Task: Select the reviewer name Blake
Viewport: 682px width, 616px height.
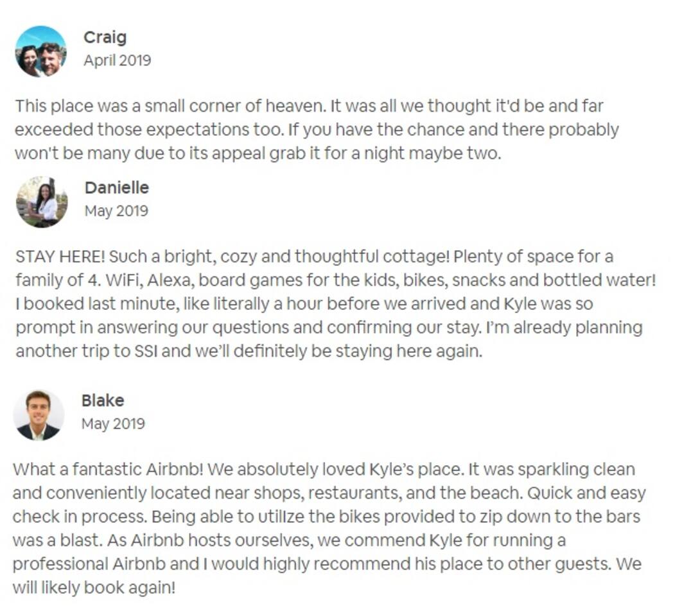Action: [x=103, y=400]
